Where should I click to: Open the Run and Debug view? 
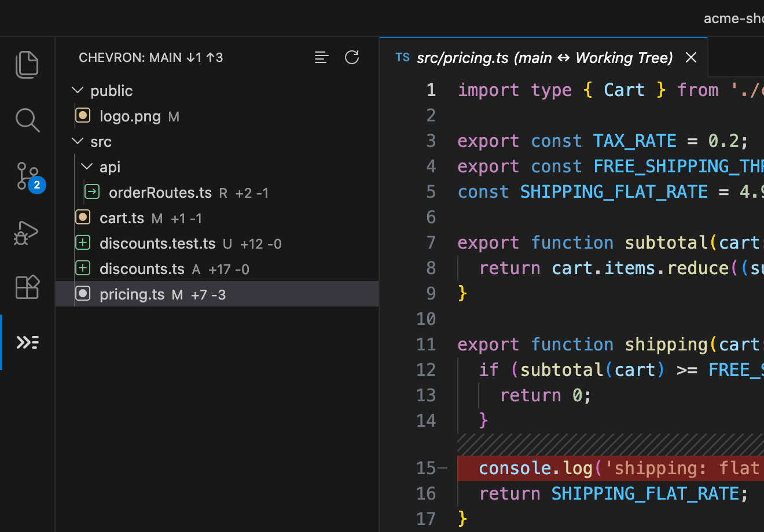click(x=27, y=232)
